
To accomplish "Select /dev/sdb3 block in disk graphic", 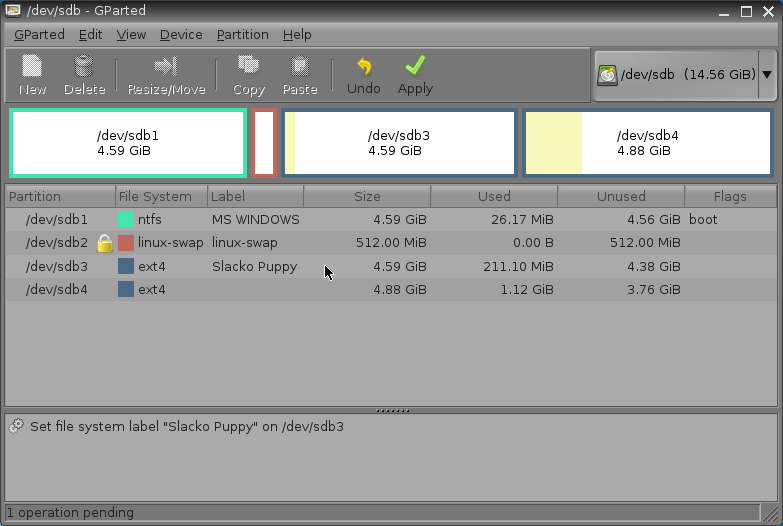I will (399, 143).
